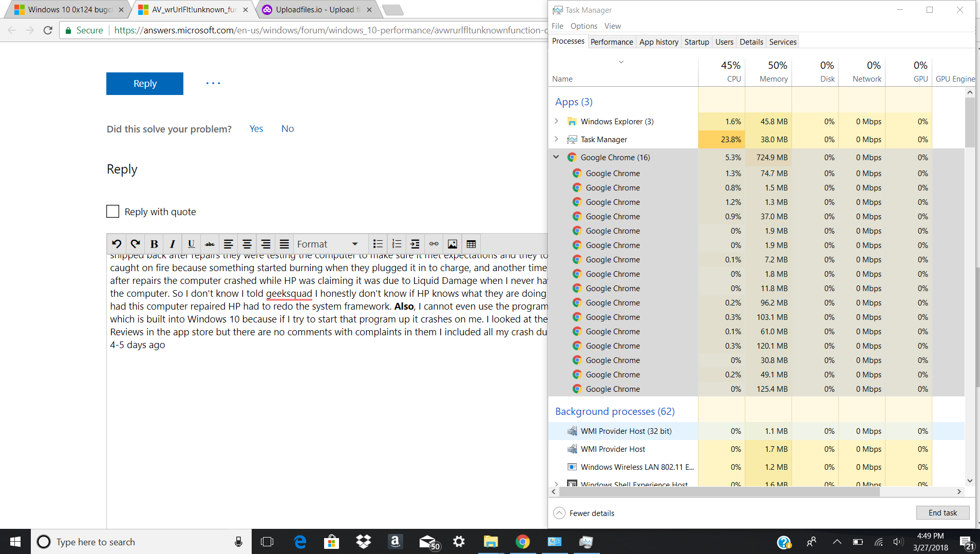
Task: Show hidden system tray icons
Action: (837, 542)
